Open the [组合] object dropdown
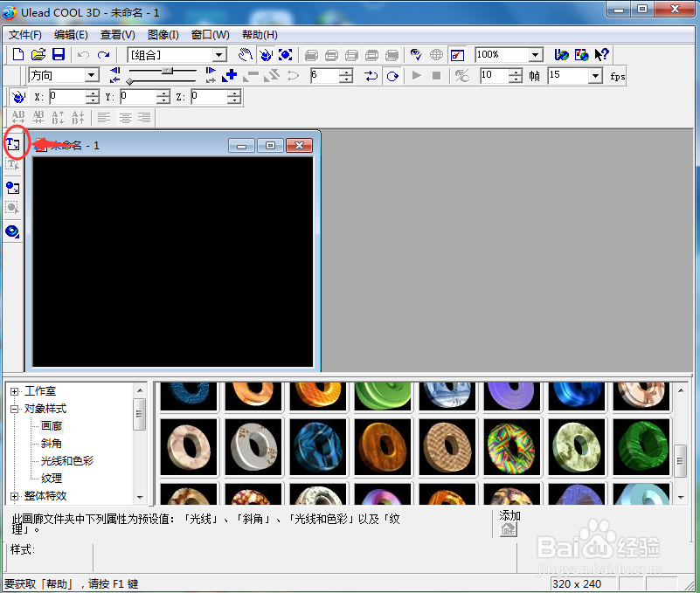 click(x=218, y=55)
